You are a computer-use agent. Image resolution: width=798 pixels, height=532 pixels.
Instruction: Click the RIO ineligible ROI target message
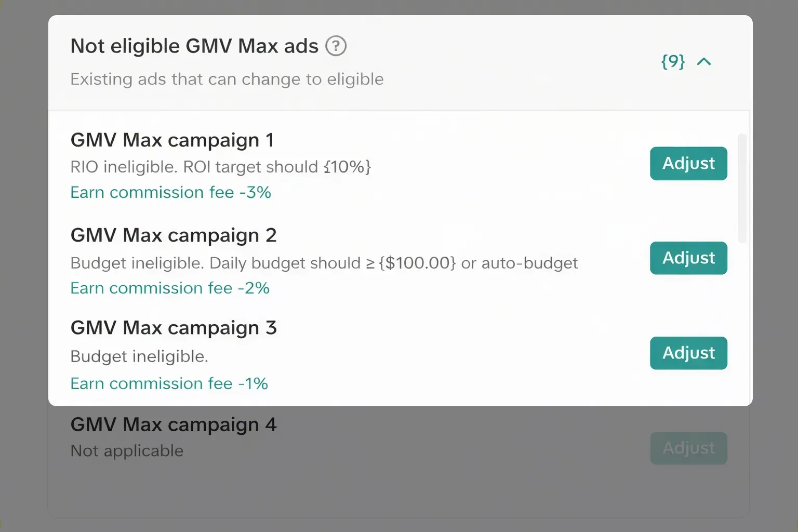[221, 167]
